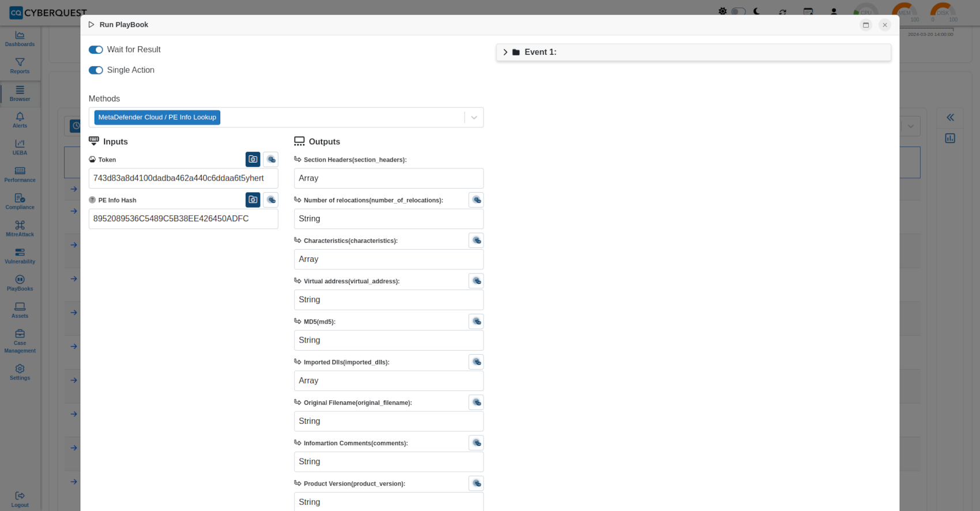Toggle the Wait for Result switch

click(96, 50)
